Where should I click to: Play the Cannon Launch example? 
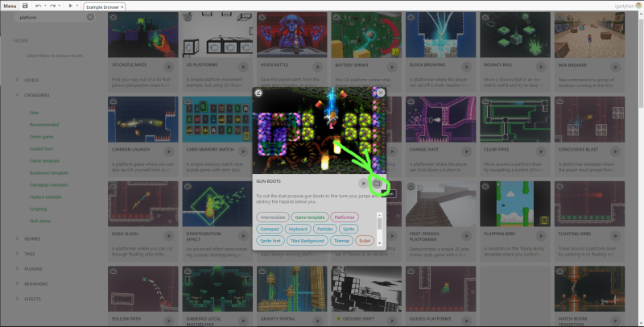169,151
